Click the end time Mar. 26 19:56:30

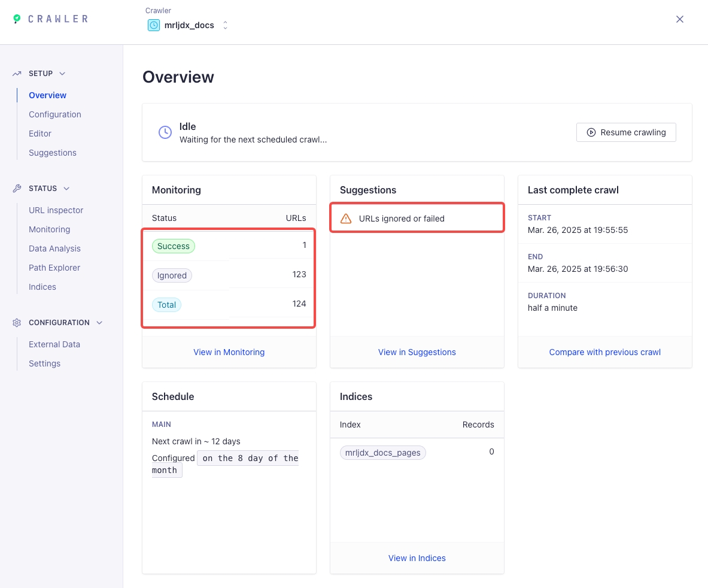(578, 269)
